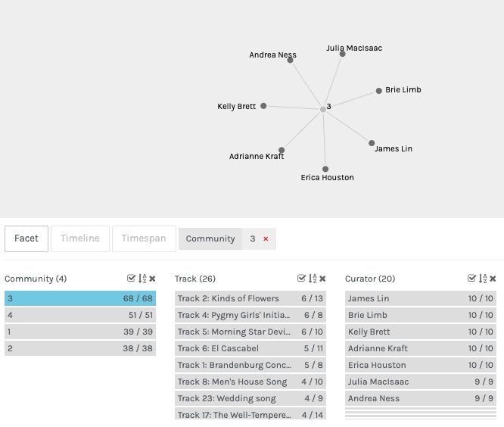
Task: Click the Erica Houston graph node
Action: coord(325,169)
